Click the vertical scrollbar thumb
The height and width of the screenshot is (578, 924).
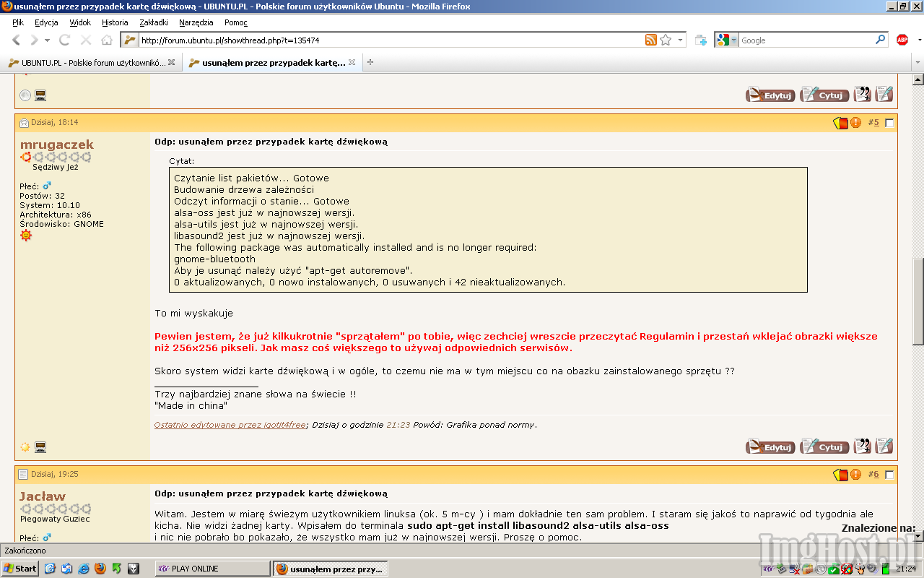918,301
